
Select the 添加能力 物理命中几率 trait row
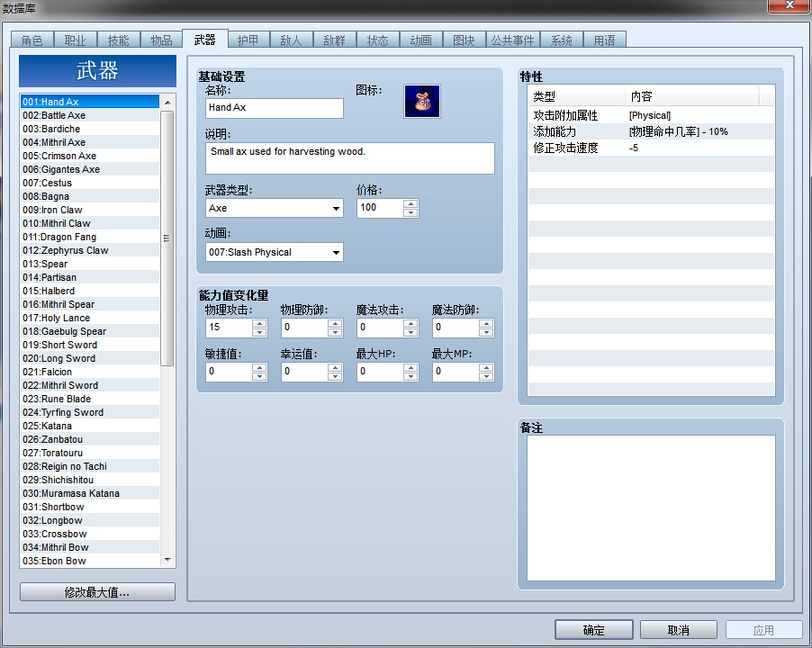(651, 131)
